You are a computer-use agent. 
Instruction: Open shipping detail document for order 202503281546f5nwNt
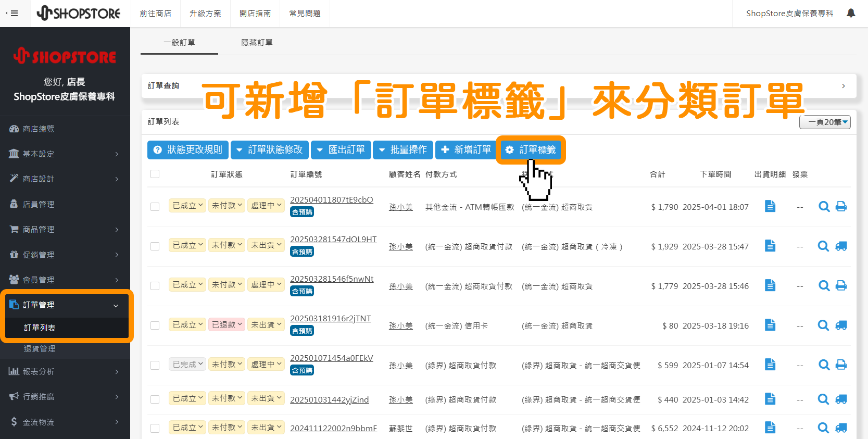click(770, 285)
